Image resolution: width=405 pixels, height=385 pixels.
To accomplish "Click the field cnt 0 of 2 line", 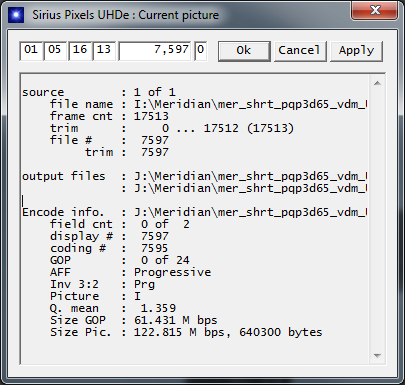I will pyautogui.click(x=120, y=224).
